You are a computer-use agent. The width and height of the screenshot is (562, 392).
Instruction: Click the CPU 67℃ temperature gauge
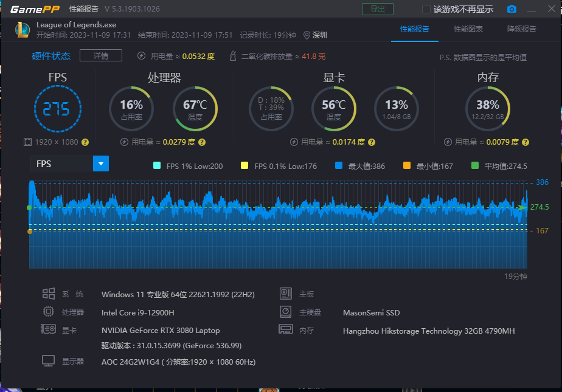click(195, 109)
